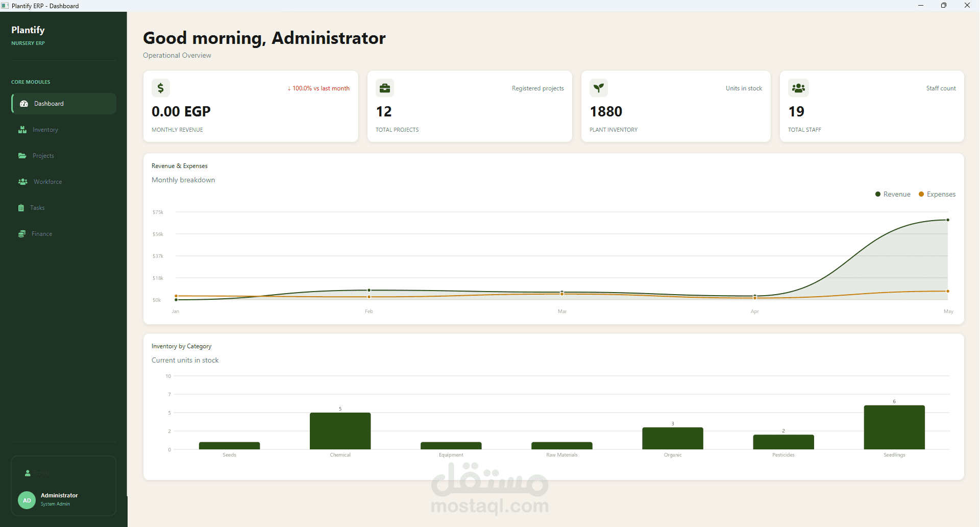
Task: Toggle the Revenue legend item
Action: click(x=893, y=194)
